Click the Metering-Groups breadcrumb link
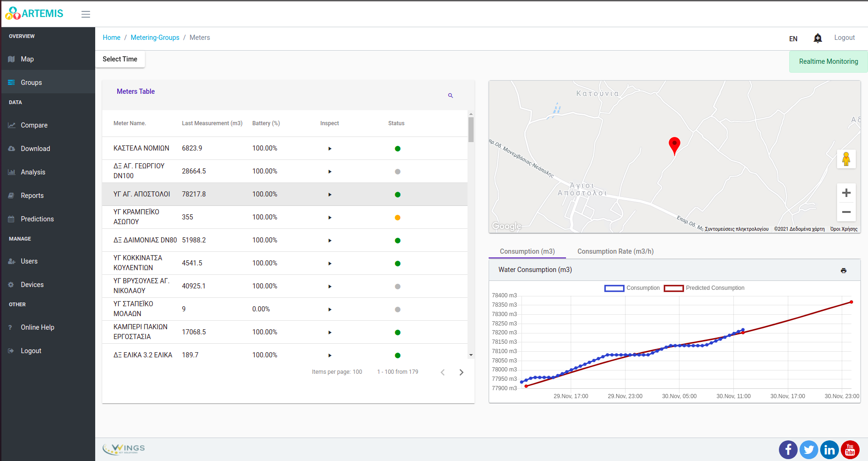 (155, 38)
